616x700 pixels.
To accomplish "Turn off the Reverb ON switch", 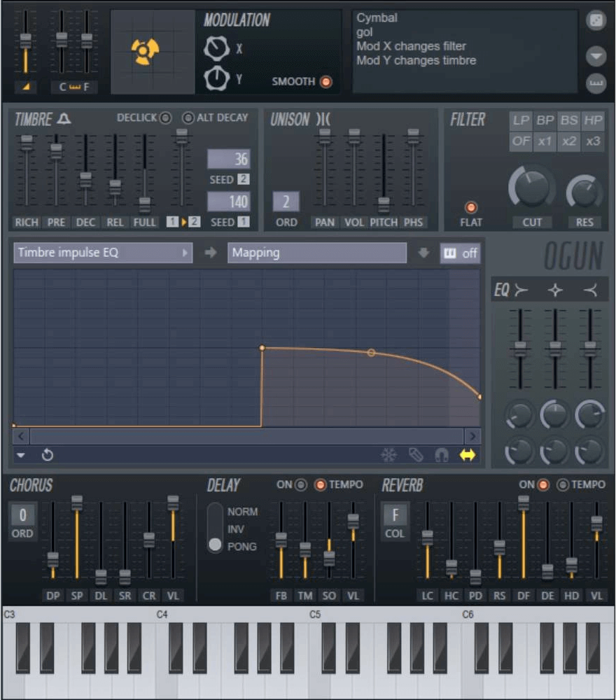I will (x=542, y=484).
